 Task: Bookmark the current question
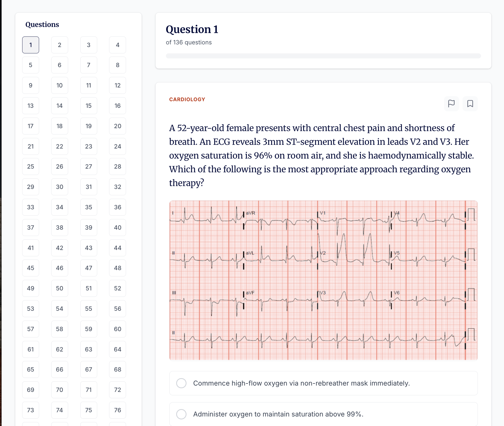(x=470, y=104)
